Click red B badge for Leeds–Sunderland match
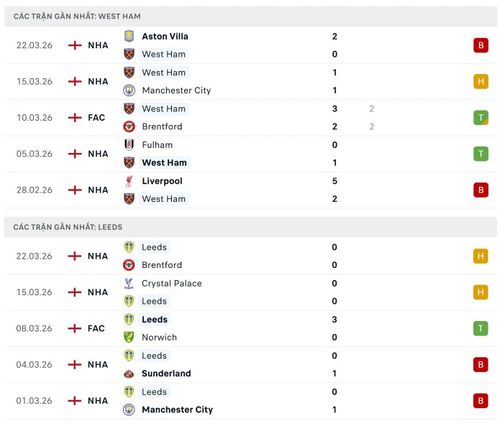 click(480, 364)
